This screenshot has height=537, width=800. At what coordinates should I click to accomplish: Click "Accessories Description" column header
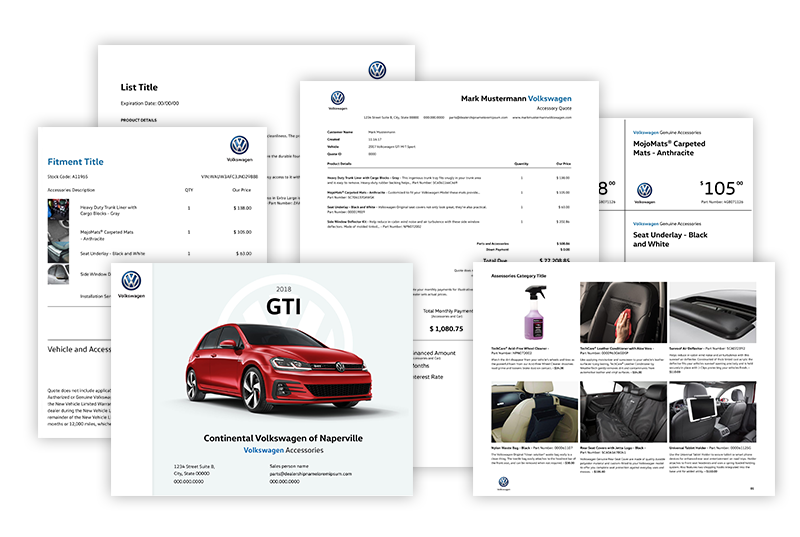coord(71,190)
